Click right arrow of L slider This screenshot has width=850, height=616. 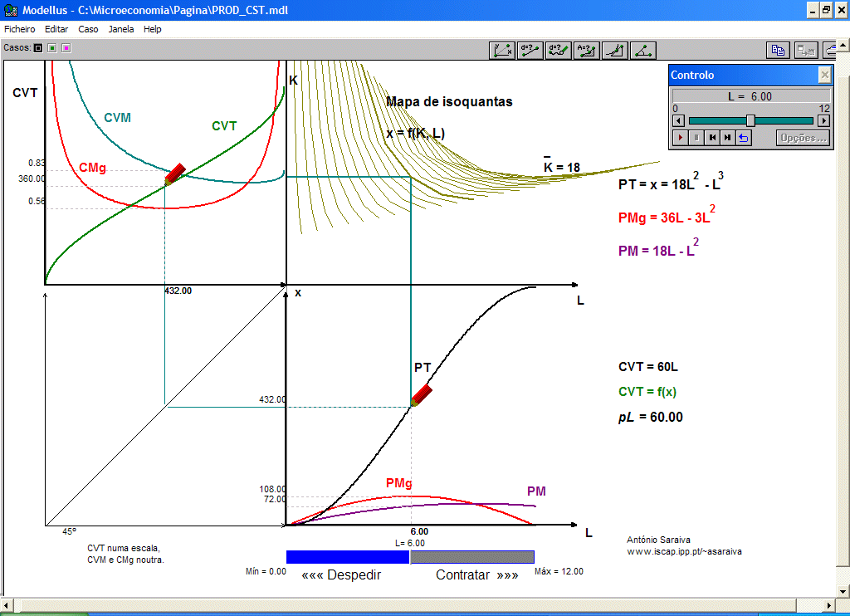pyautogui.click(x=823, y=120)
